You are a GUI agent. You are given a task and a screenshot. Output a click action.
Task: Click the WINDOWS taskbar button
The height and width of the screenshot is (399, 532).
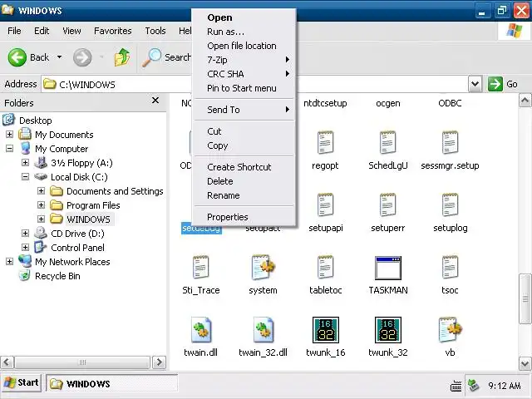(111, 384)
